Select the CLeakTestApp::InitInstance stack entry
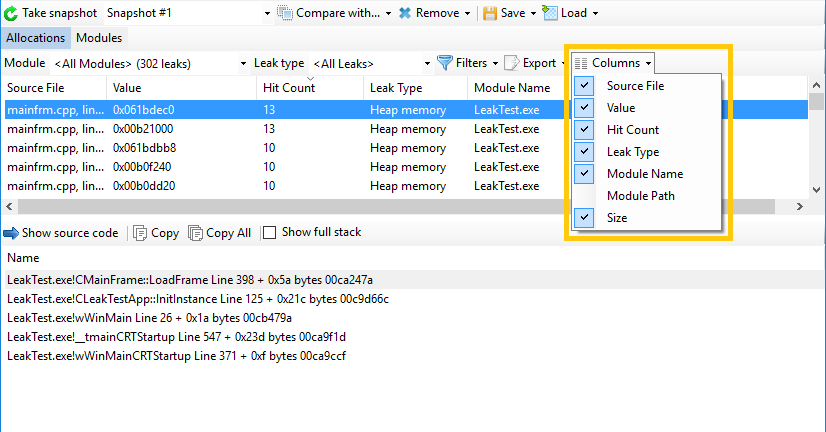The width and height of the screenshot is (826, 432). point(198,299)
